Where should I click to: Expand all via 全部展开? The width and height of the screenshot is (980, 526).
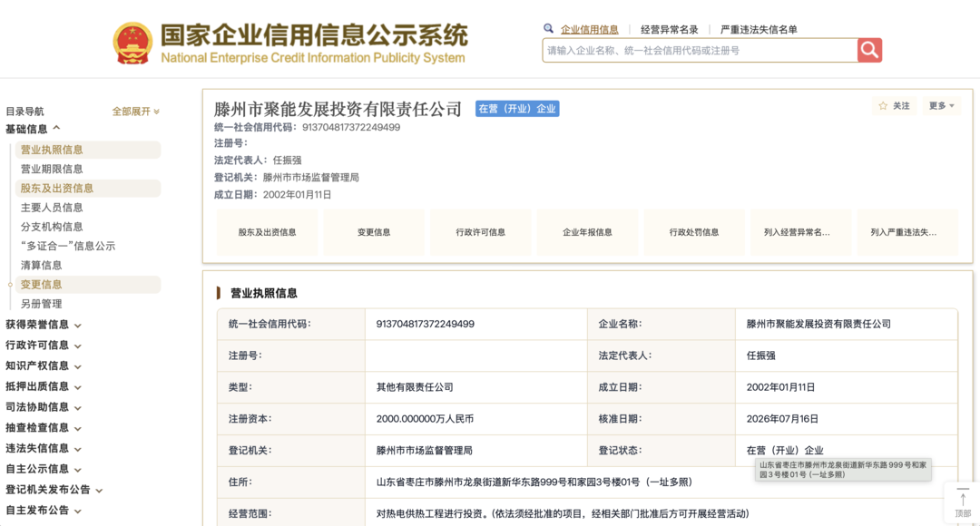(x=135, y=112)
